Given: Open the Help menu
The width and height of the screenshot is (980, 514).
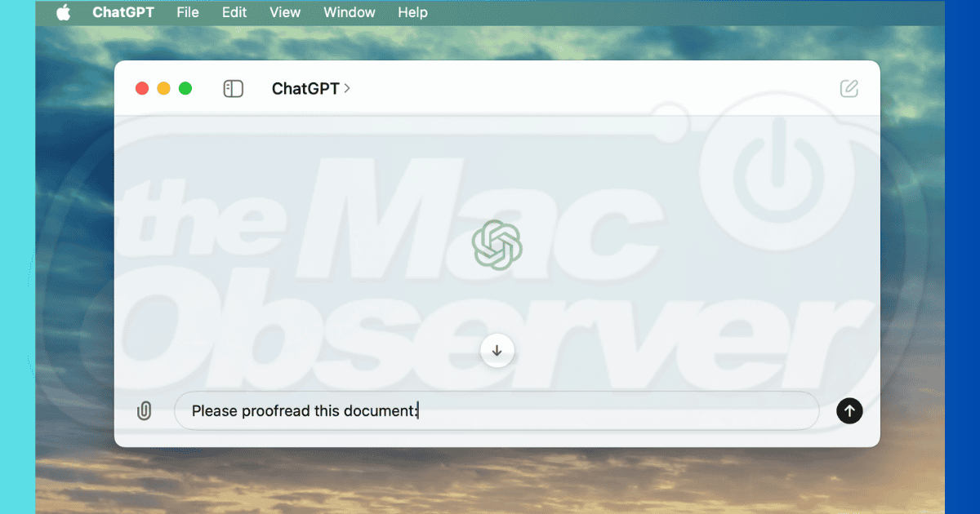Looking at the screenshot, I should pyautogui.click(x=412, y=12).
